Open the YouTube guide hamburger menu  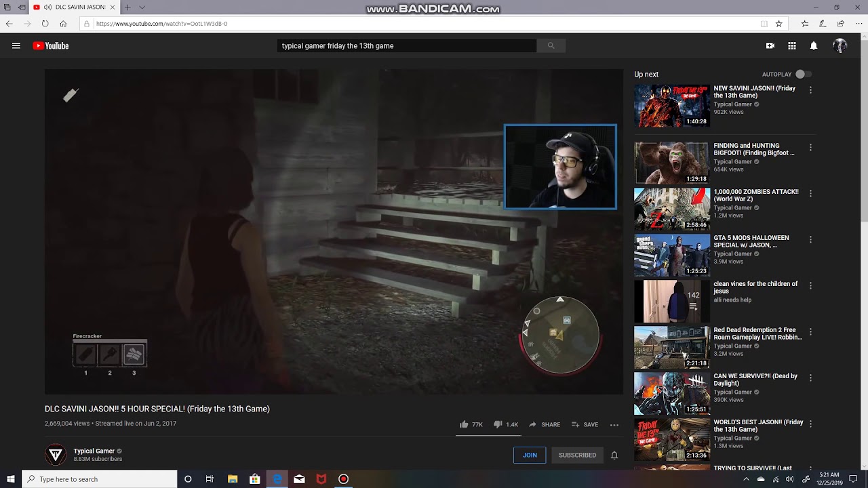tap(16, 45)
